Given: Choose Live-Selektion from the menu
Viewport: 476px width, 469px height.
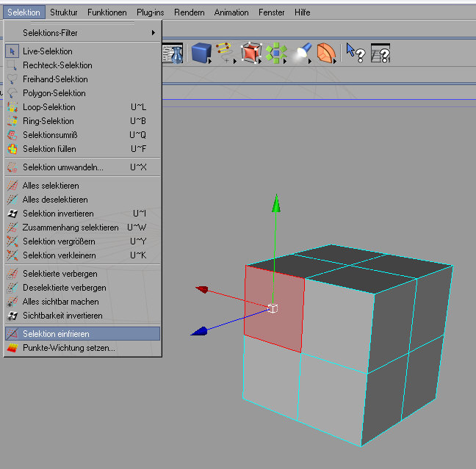Looking at the screenshot, I should [82, 51].
